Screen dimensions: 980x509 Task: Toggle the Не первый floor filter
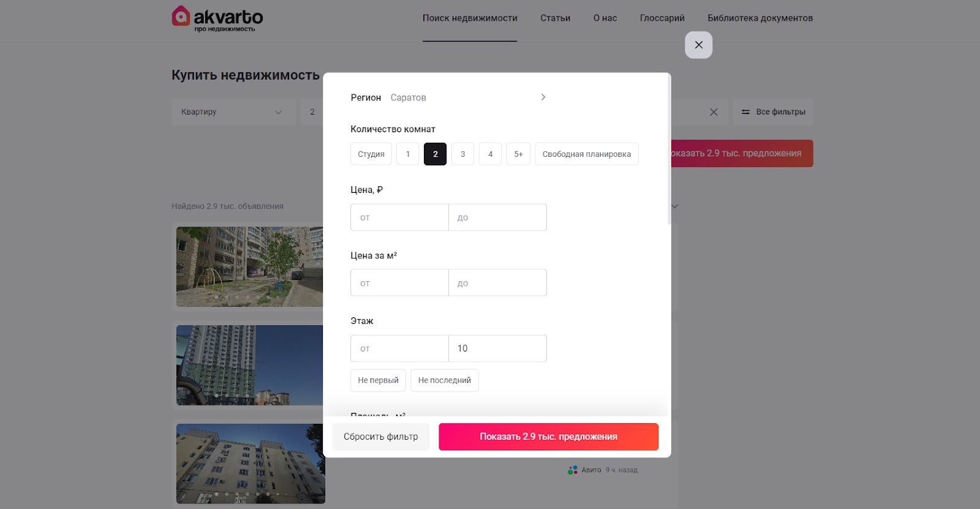point(378,380)
